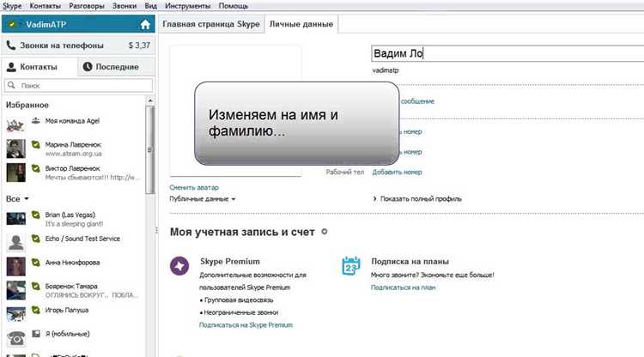Click the phone handset icon in Звонки на телефоны
Image resolution: width=644 pixels, height=357 pixels.
[x=11, y=45]
